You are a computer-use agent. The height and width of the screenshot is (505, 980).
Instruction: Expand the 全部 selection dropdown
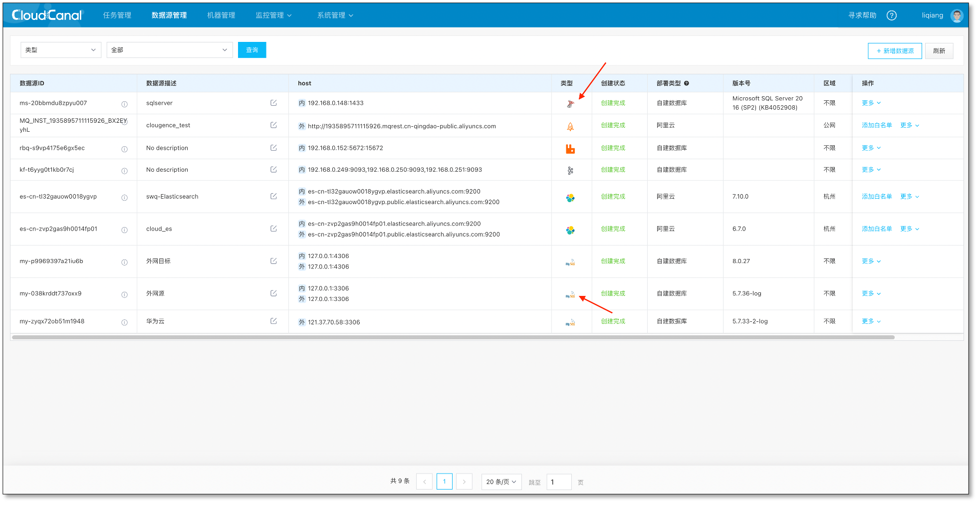(x=170, y=50)
